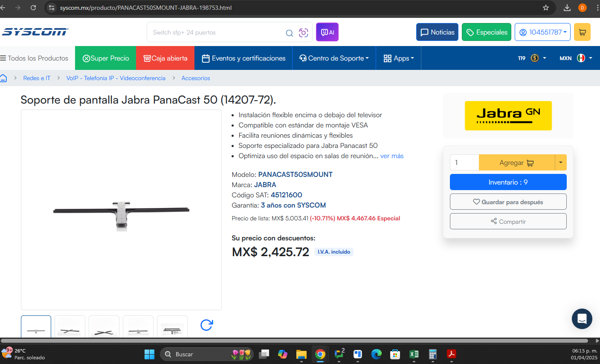
Task: Click the quantity input field
Action: coord(464,162)
